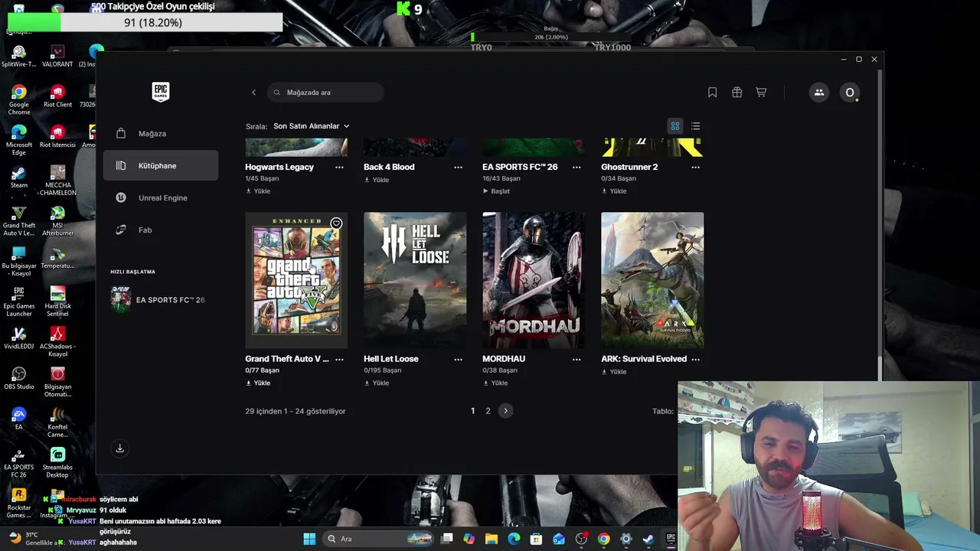Click the taskbar Ara search box
This screenshot has height=551, width=980.
[x=380, y=539]
